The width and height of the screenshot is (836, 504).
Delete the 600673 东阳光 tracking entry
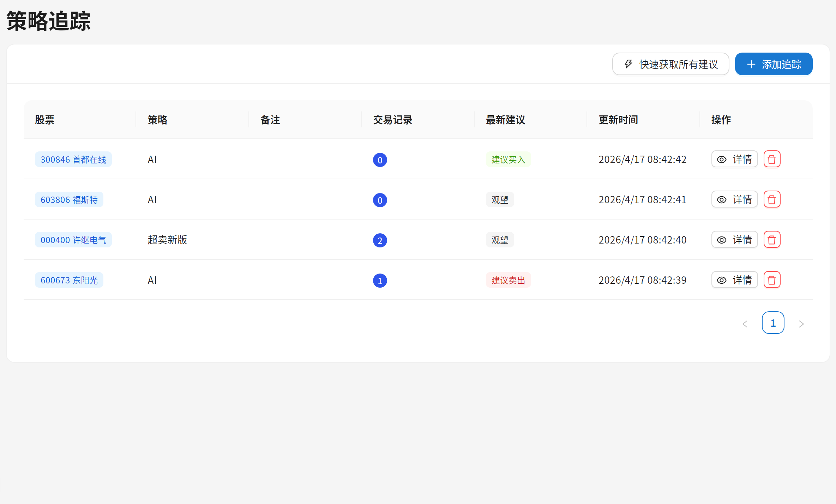coord(772,280)
